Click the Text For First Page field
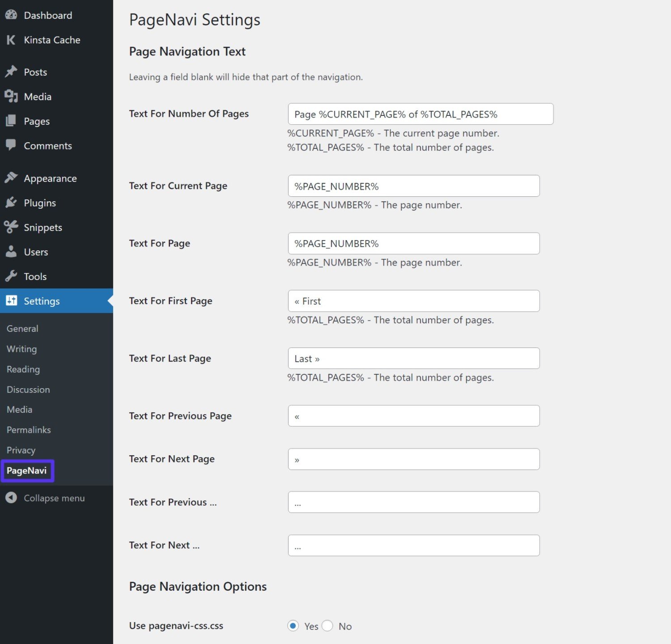This screenshot has height=644, width=671. click(x=413, y=301)
